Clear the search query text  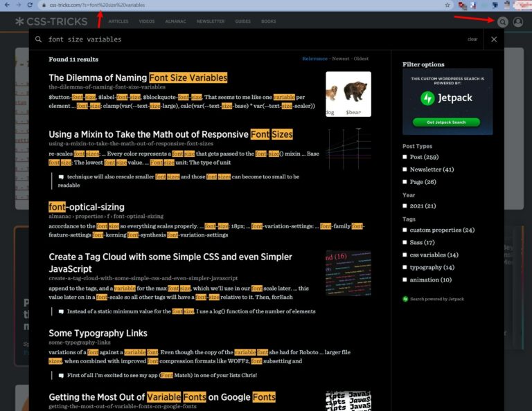[472, 39]
